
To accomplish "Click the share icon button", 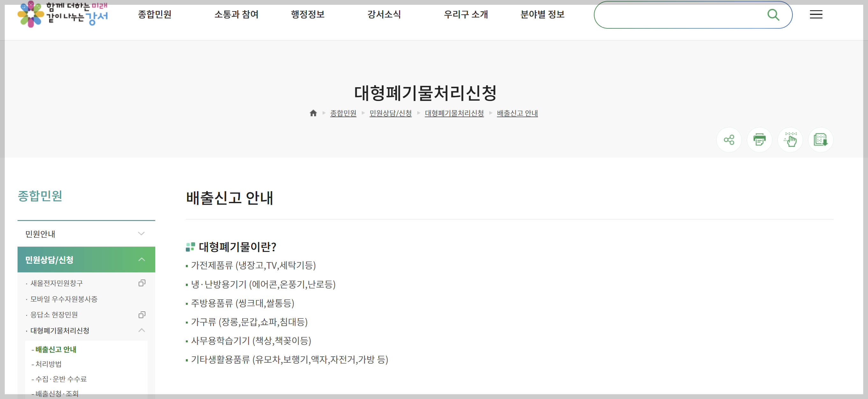I will point(728,140).
